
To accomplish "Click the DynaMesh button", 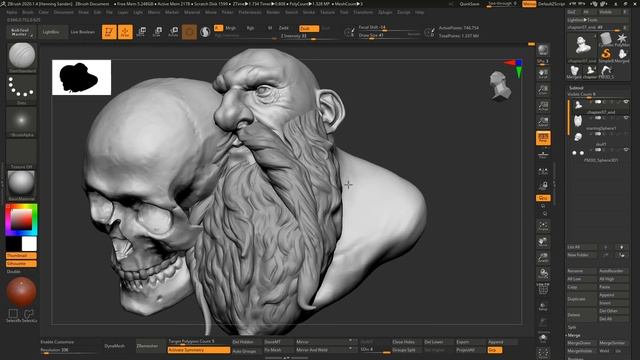I will click(x=115, y=346).
